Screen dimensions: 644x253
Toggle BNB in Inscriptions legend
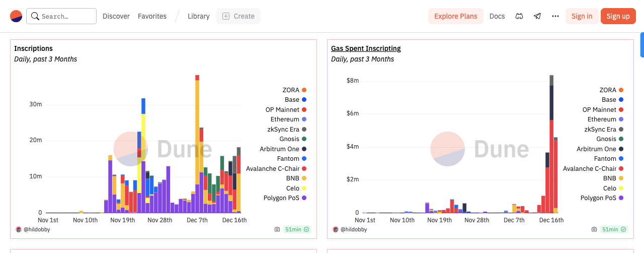[296, 178]
